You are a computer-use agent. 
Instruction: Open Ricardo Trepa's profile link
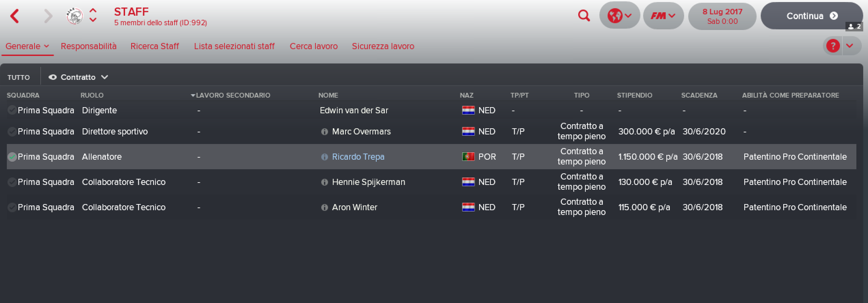358,157
